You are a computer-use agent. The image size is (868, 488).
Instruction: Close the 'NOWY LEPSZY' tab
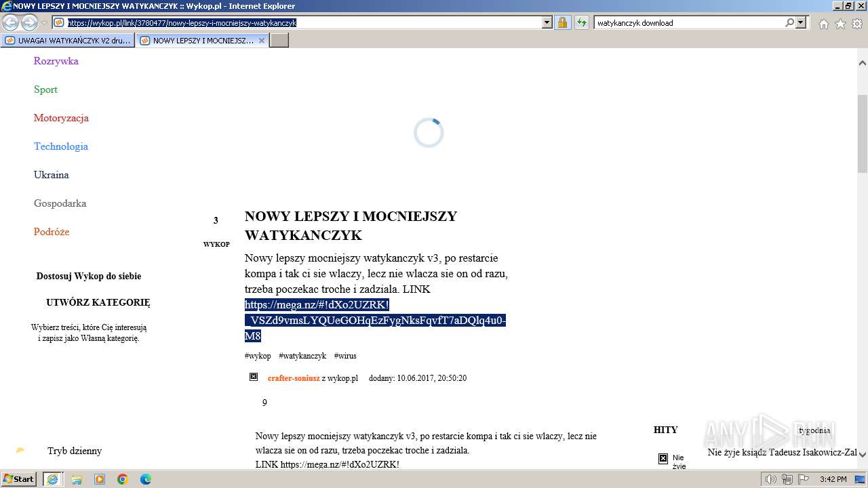262,41
